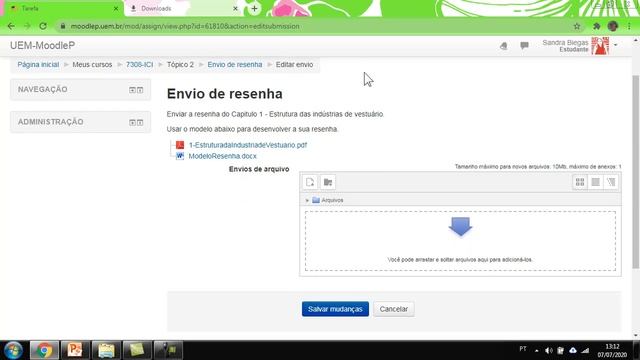Switch to the Tarefa tab
640x360 pixels.
61,8
